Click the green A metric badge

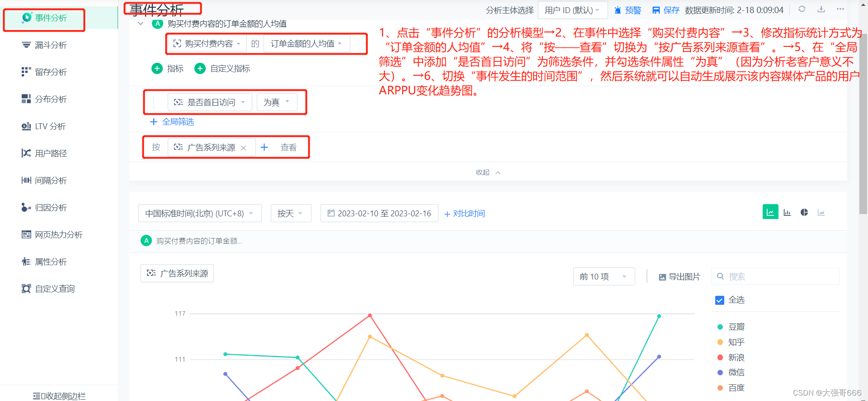[157, 23]
